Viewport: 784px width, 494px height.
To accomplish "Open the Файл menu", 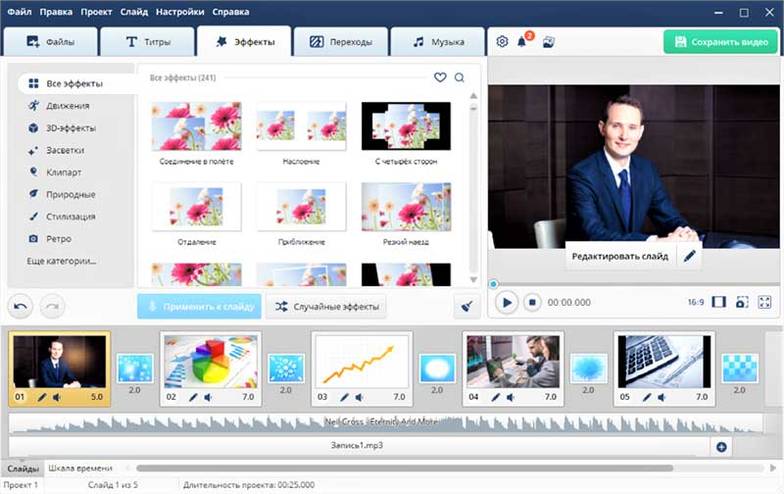I will 20,12.
